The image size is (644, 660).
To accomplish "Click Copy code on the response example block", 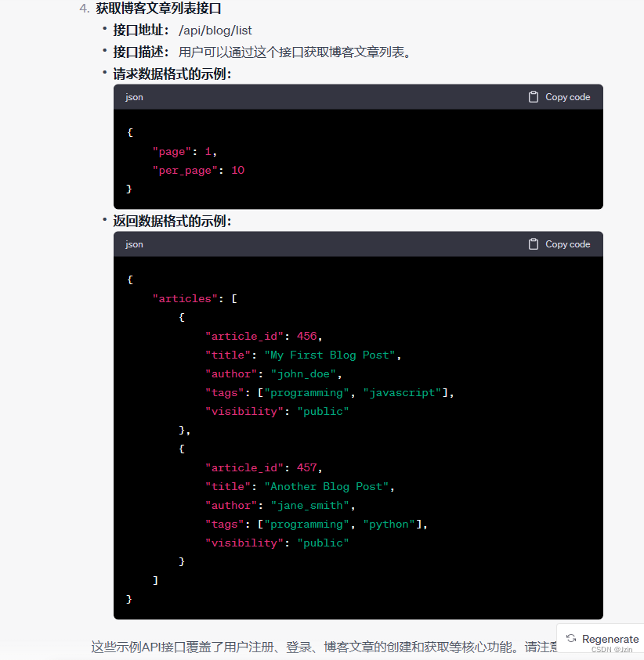I will pos(566,243).
